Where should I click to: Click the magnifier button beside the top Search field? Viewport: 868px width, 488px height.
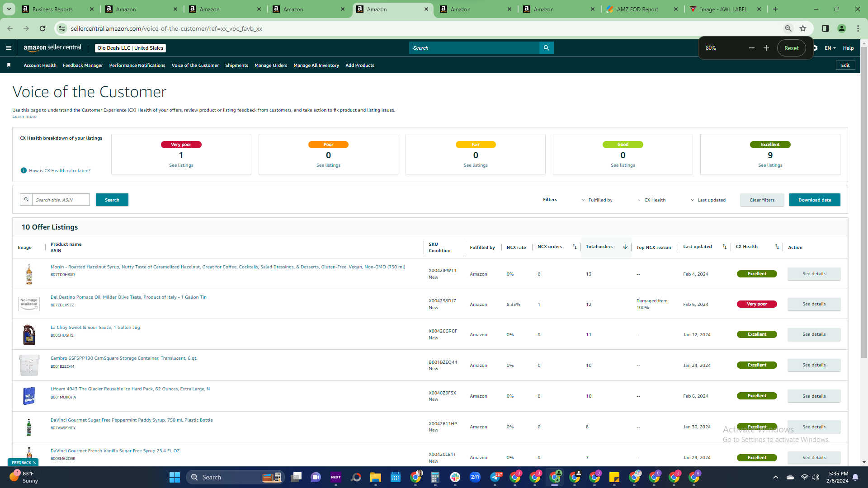pos(546,48)
